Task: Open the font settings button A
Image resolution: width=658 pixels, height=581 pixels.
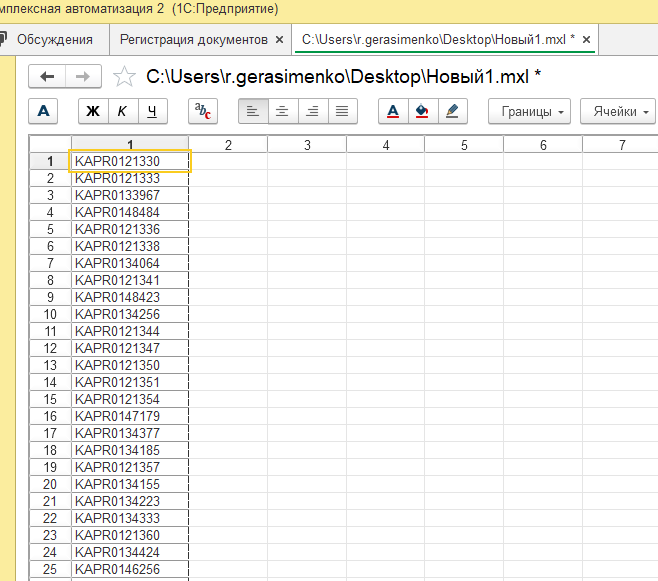Action: (x=43, y=111)
